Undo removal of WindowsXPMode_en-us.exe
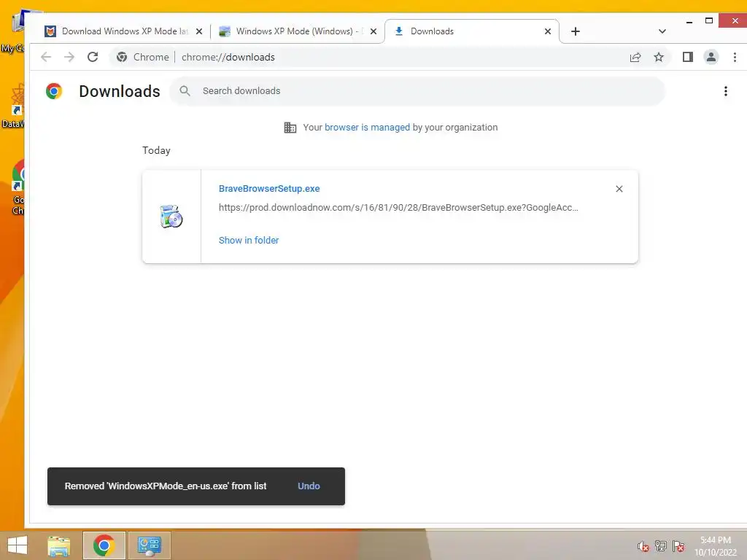 [x=309, y=486]
